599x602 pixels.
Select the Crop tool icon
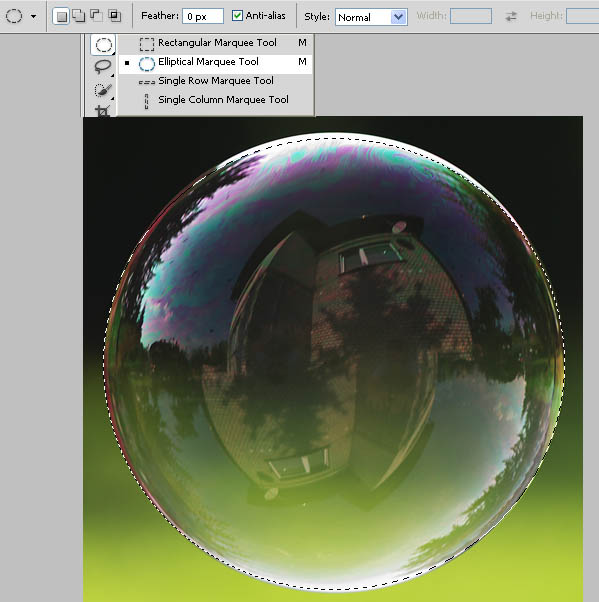tap(103, 111)
